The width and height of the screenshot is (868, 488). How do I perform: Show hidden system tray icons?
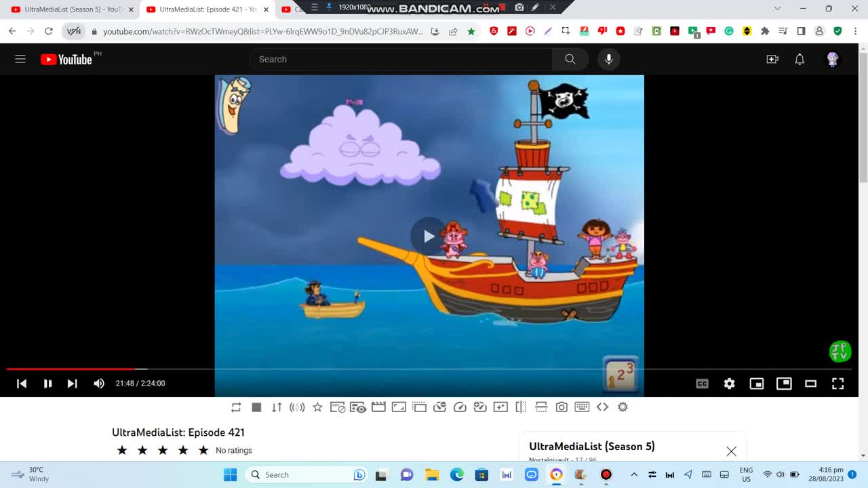point(634,474)
